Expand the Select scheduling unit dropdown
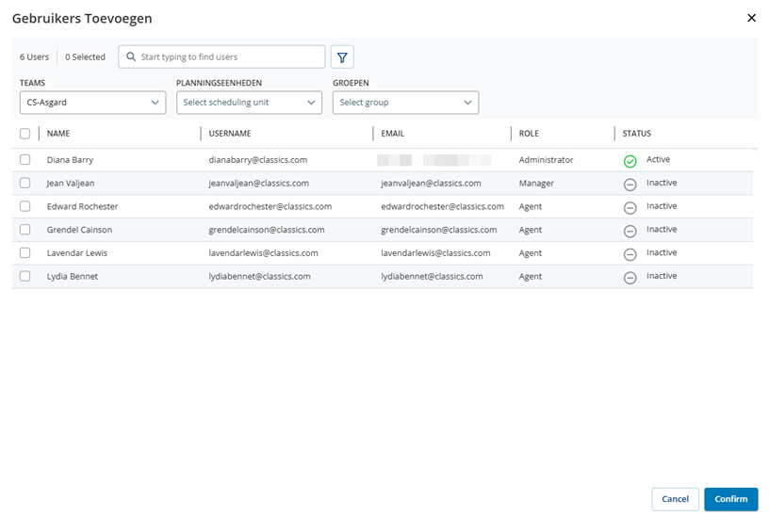The height and width of the screenshot is (532, 769). click(x=249, y=103)
